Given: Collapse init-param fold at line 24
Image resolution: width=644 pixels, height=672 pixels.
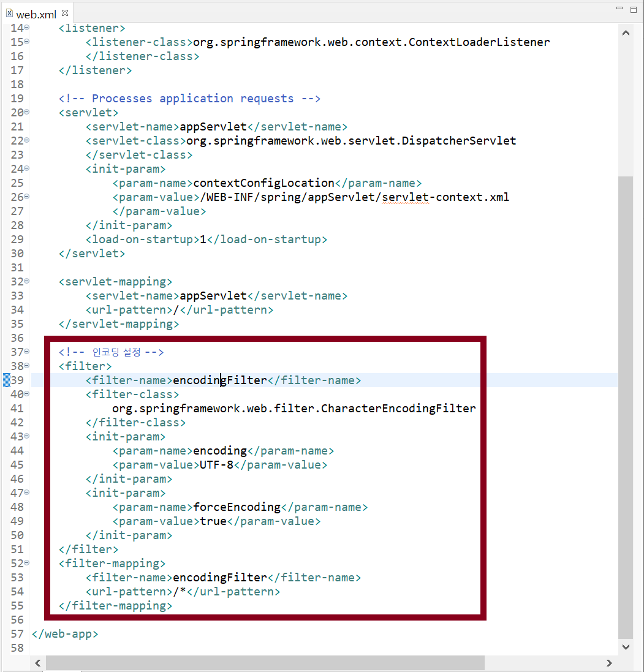Looking at the screenshot, I should click(x=26, y=168).
